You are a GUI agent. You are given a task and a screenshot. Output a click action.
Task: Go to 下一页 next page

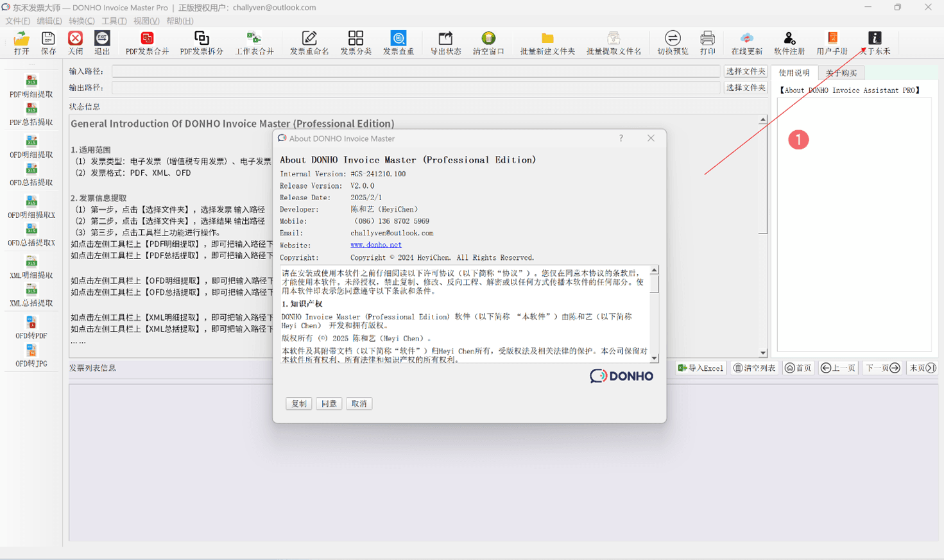[x=882, y=368]
